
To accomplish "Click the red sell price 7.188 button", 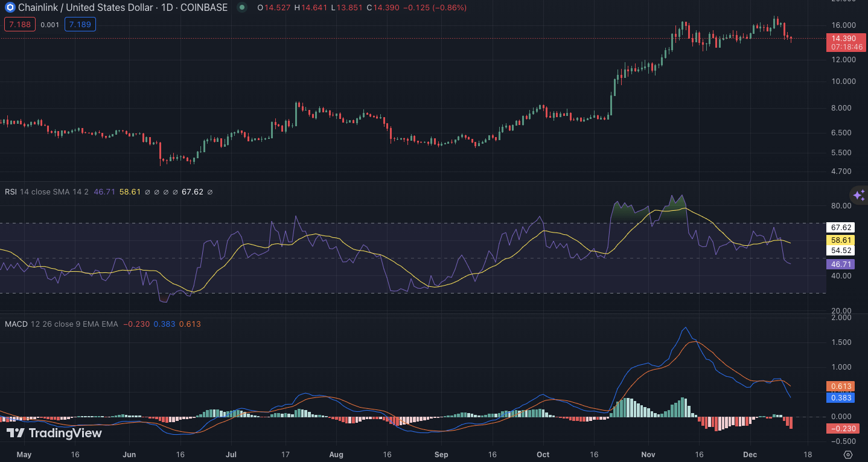I will [x=20, y=25].
